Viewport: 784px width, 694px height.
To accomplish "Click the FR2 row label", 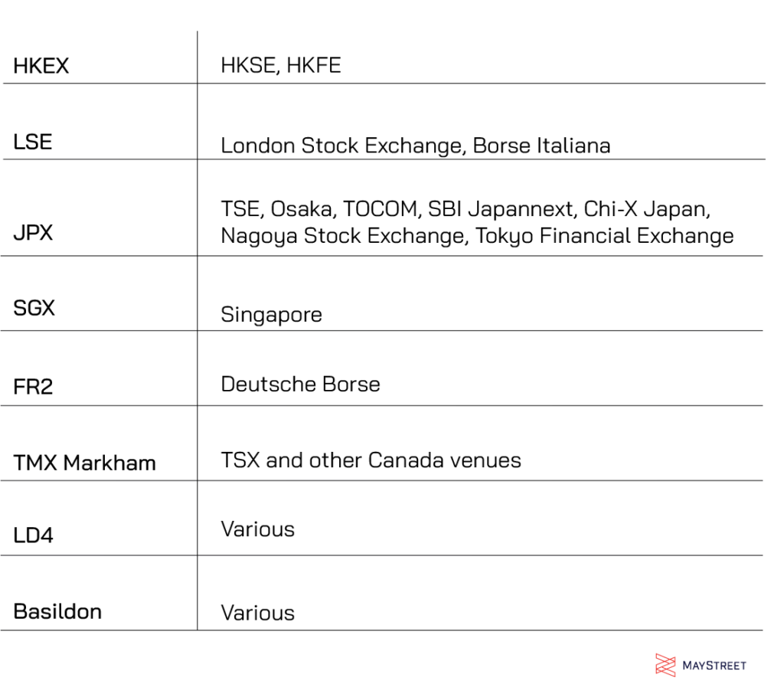I will click(33, 386).
